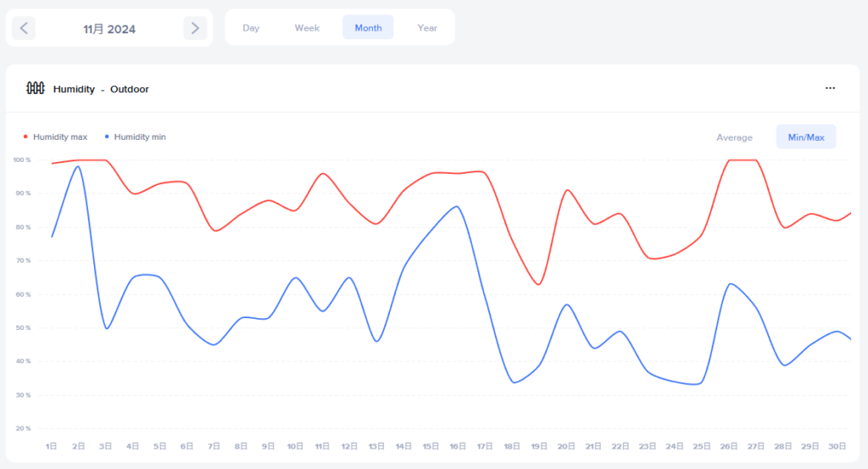868x469 pixels.
Task: Click the humidity sensor icon
Action: [x=35, y=88]
